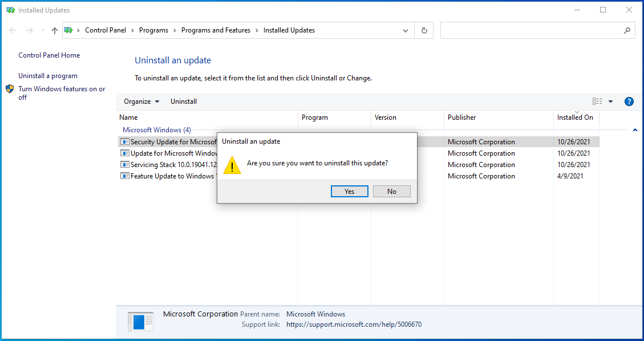The width and height of the screenshot is (644, 341).
Task: Click the yellow warning triangle in the dialog
Action: point(232,165)
